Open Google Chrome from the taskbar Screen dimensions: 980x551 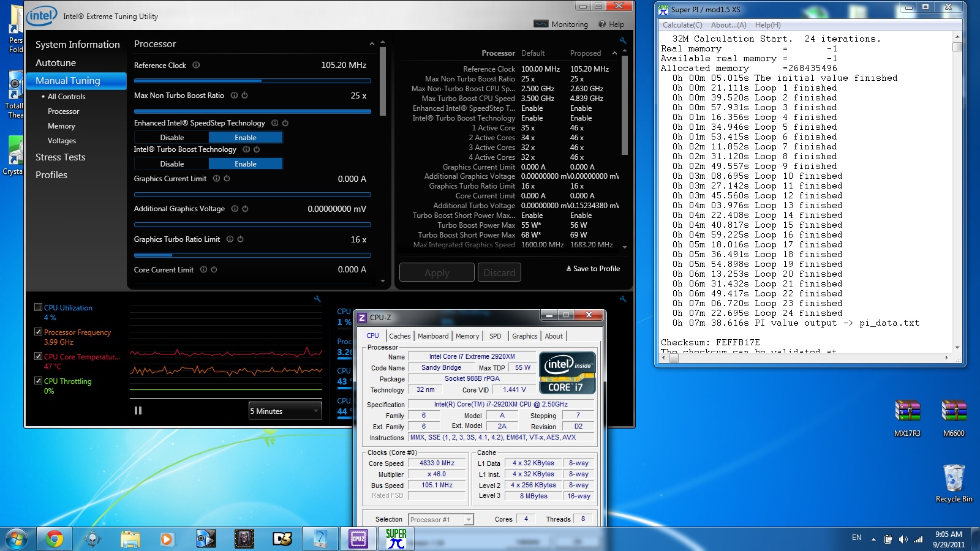click(55, 539)
